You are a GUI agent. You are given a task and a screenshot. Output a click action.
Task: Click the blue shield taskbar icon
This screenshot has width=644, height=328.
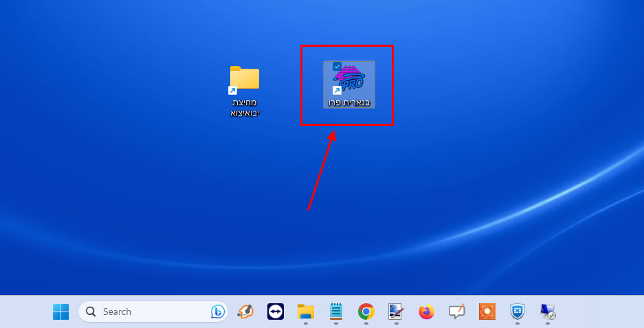(x=518, y=311)
